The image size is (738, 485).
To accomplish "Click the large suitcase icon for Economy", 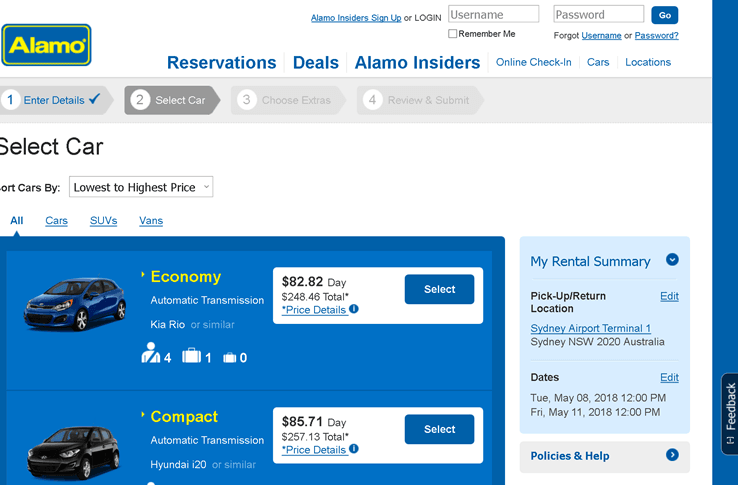I will point(191,355).
